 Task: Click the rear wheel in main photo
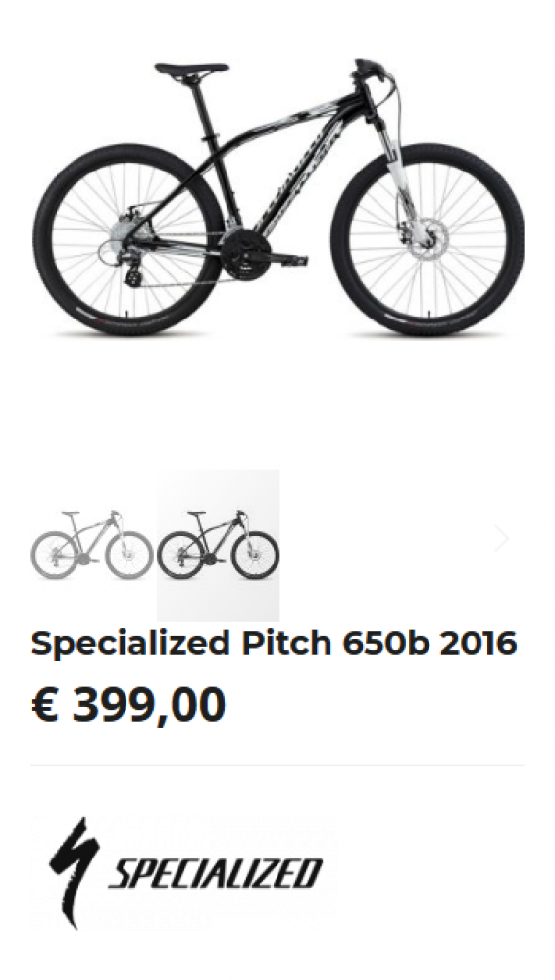(128, 241)
